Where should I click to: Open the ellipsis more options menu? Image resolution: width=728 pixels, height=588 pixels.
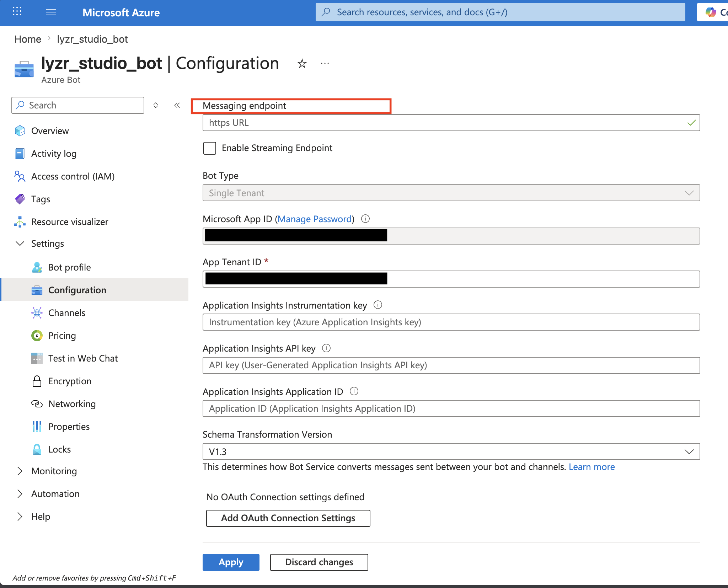coord(325,64)
